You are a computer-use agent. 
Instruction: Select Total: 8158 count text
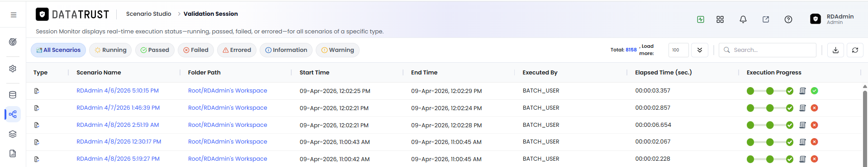pos(623,50)
